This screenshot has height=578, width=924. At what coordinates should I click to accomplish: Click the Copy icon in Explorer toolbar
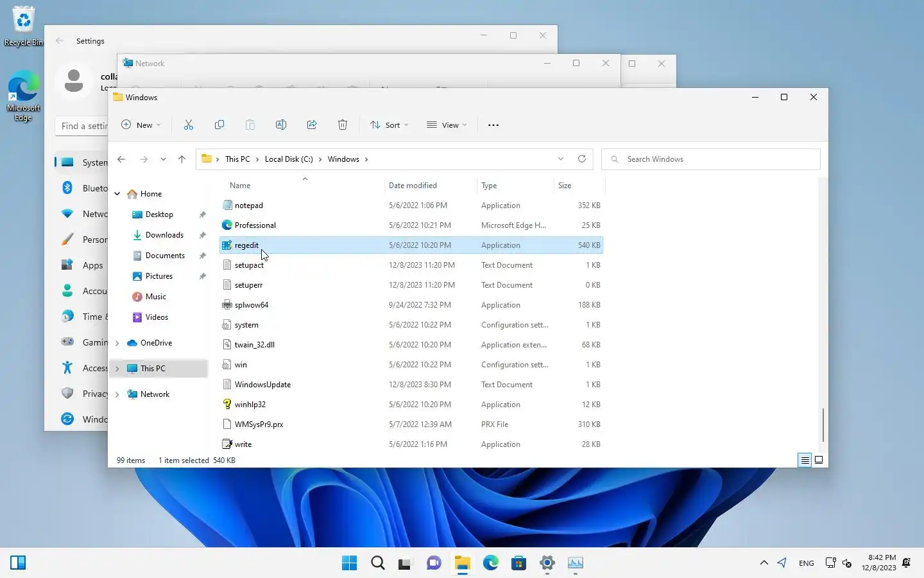219,125
